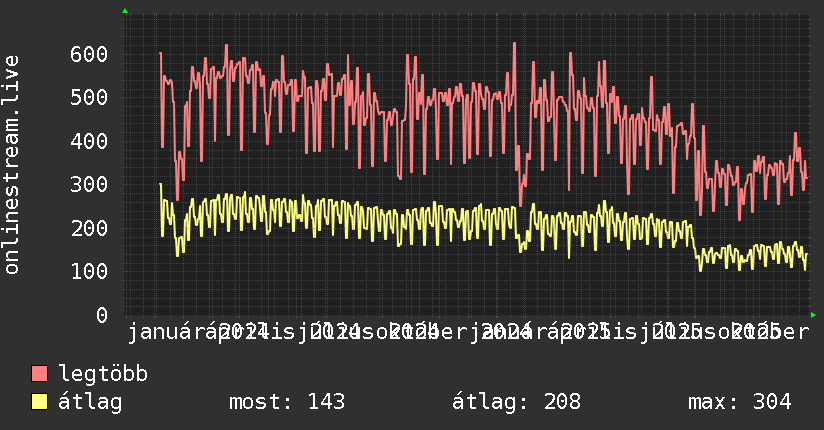Click the max: 304 statistic

pos(739,402)
